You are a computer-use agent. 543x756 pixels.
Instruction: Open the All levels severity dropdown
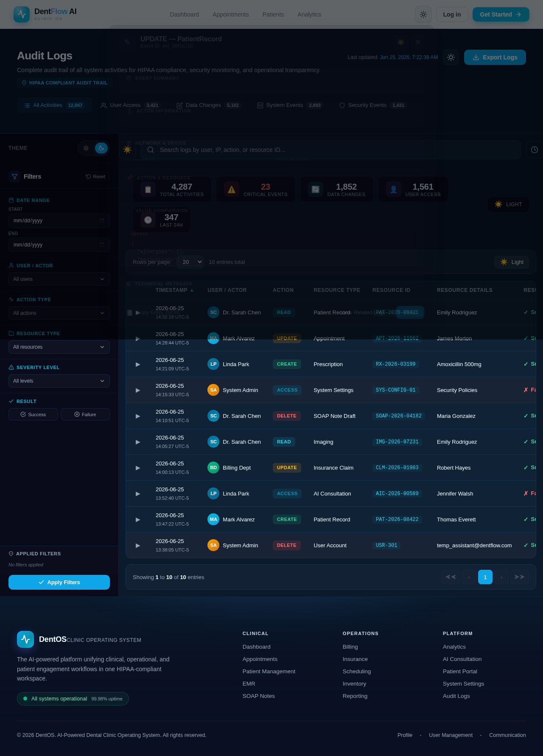coord(59,381)
